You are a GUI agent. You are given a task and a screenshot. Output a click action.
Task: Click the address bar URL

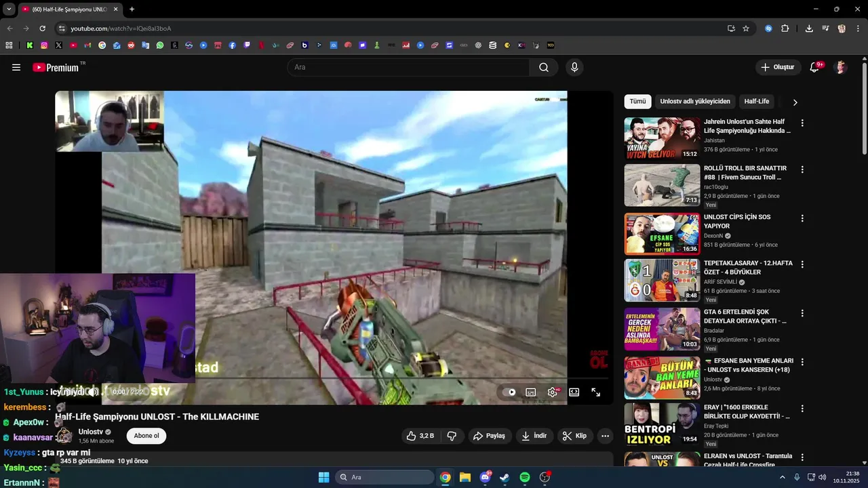coord(121,28)
